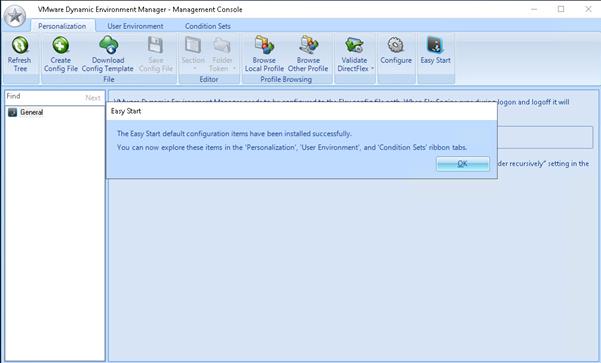The height and width of the screenshot is (363, 601).
Task: Switch to the User Environment tab
Action: (135, 26)
